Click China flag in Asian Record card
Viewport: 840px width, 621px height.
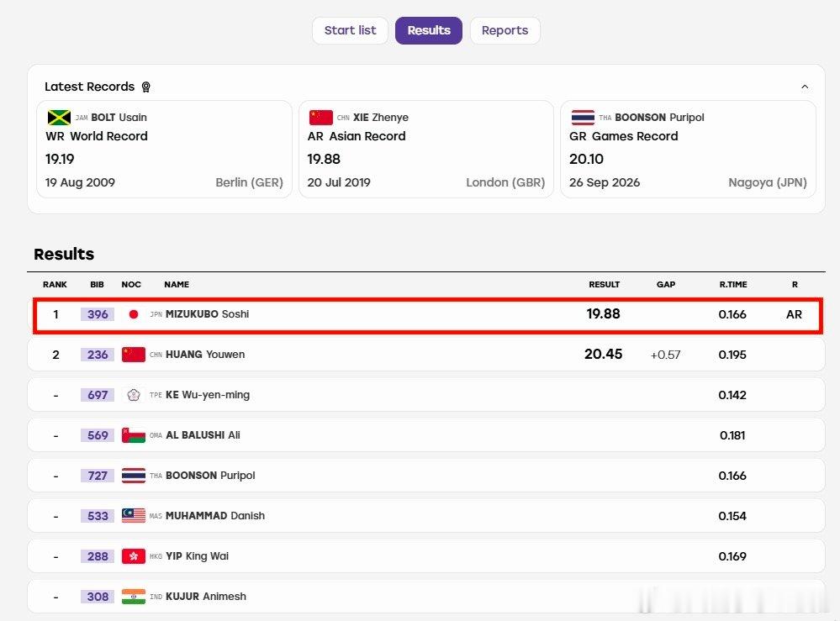tap(321, 118)
